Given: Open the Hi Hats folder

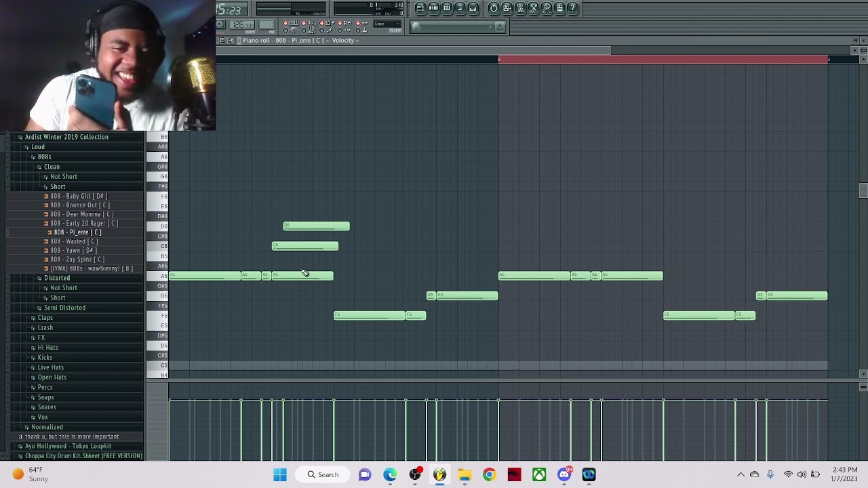Looking at the screenshot, I should pyautogui.click(x=47, y=348).
